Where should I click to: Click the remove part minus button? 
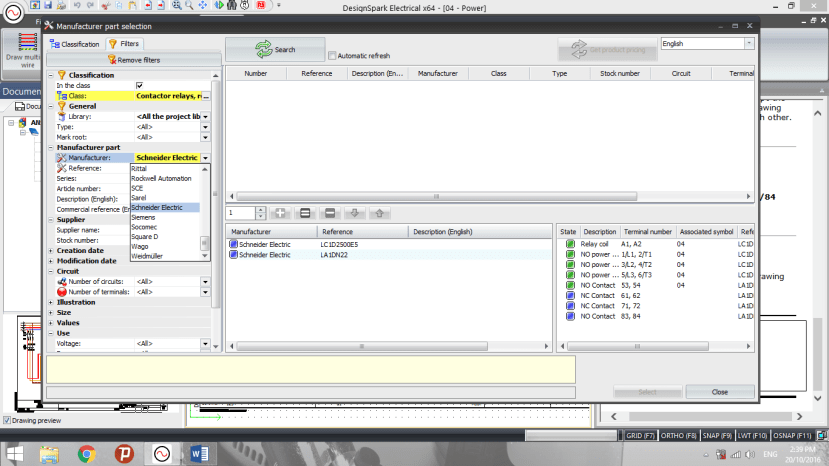pyautogui.click(x=330, y=213)
